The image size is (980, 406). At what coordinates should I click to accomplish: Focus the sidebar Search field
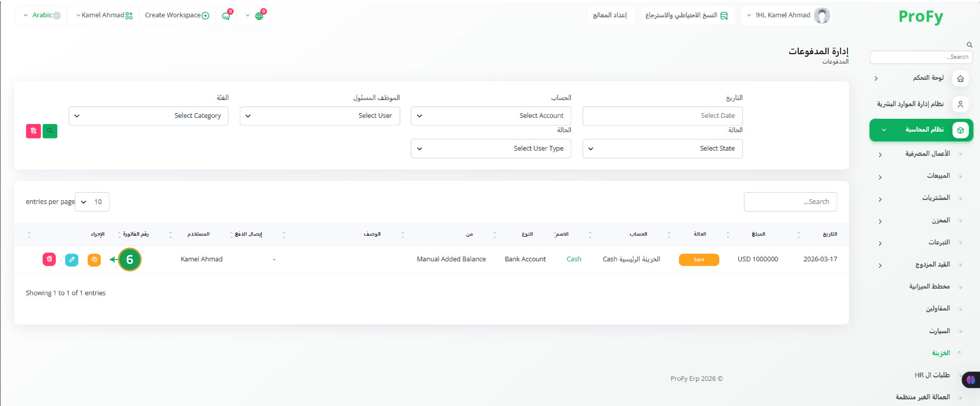[921, 57]
